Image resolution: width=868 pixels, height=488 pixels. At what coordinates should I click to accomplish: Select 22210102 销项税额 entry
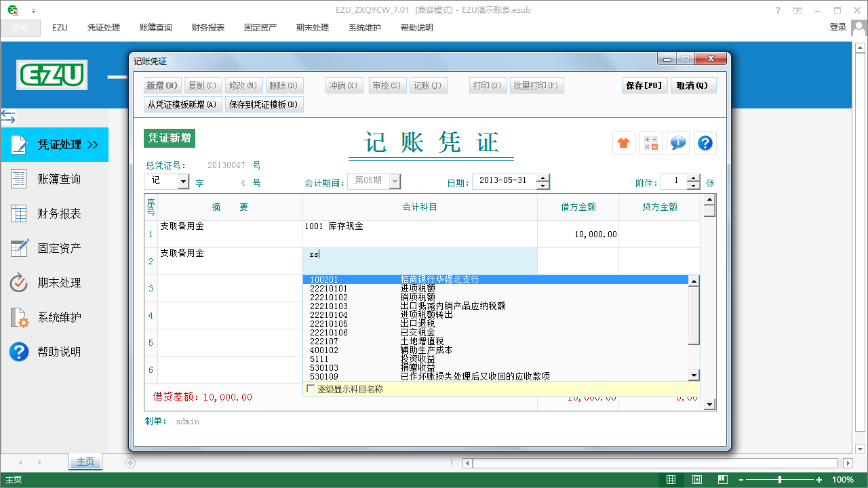coord(495,297)
